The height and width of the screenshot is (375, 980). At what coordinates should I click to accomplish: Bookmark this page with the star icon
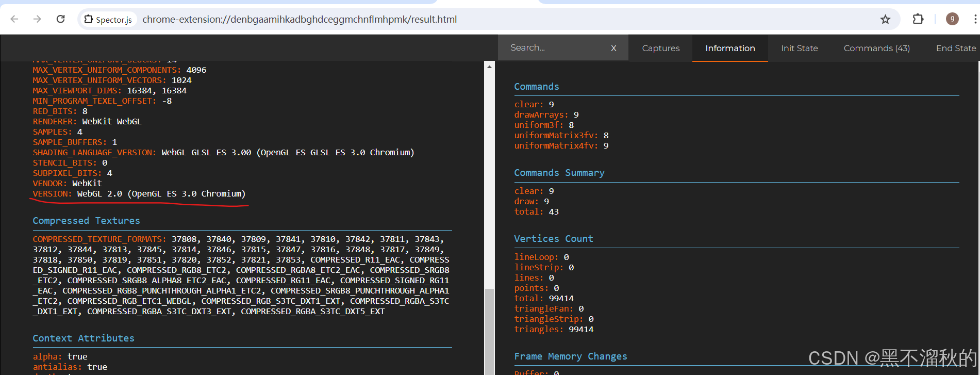tap(885, 20)
